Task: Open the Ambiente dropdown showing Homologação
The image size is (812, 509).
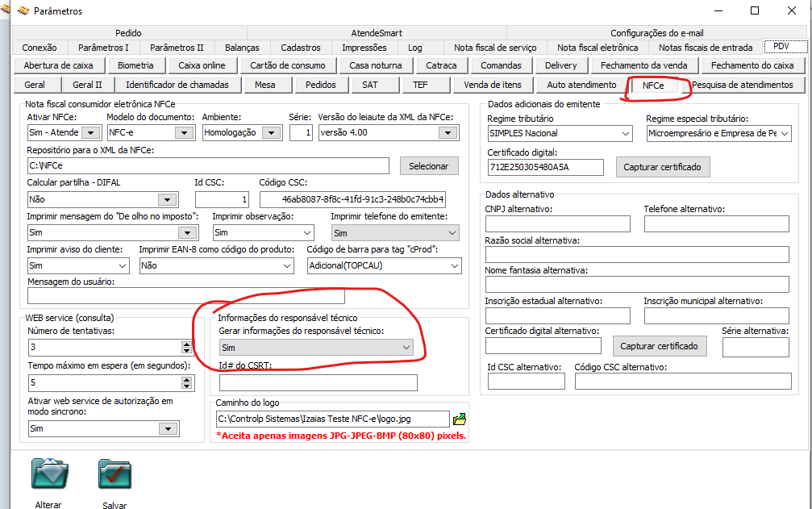Action: point(273,132)
